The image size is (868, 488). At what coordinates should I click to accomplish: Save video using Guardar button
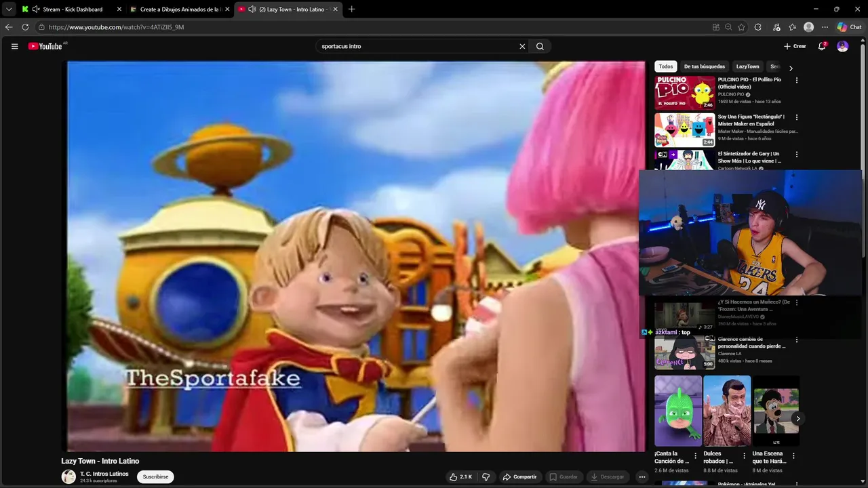tap(564, 476)
